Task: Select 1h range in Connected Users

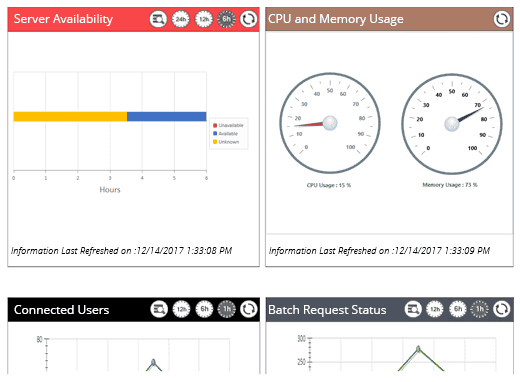Action: 226,309
